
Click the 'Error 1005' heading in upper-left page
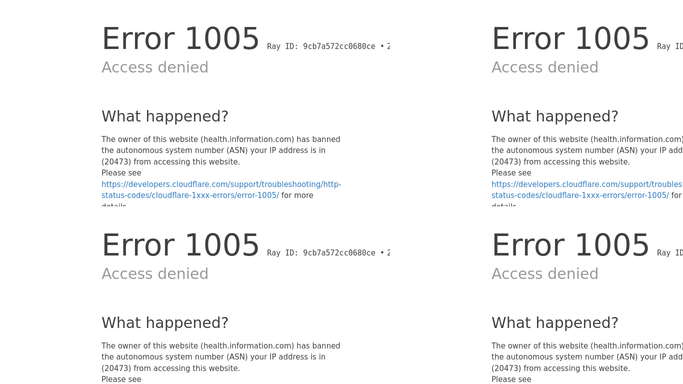click(180, 39)
